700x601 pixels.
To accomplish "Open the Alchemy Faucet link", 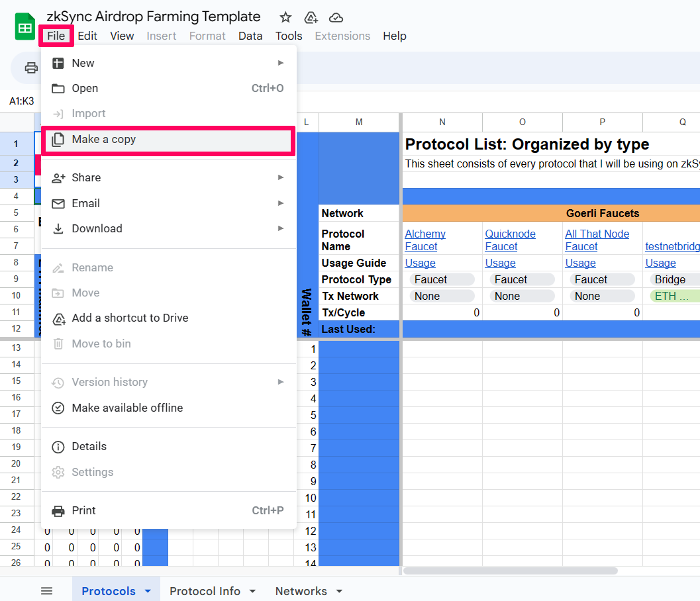I will pyautogui.click(x=425, y=240).
